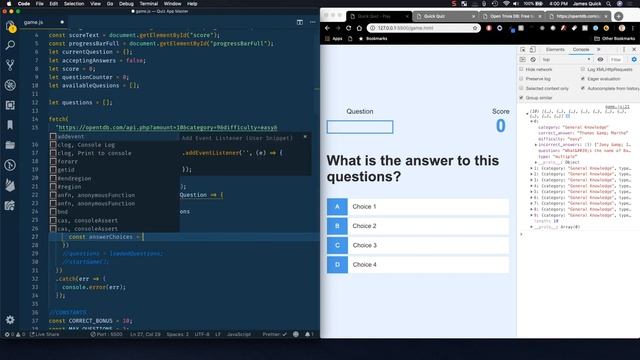Split the VS Code editor

coord(300,22)
